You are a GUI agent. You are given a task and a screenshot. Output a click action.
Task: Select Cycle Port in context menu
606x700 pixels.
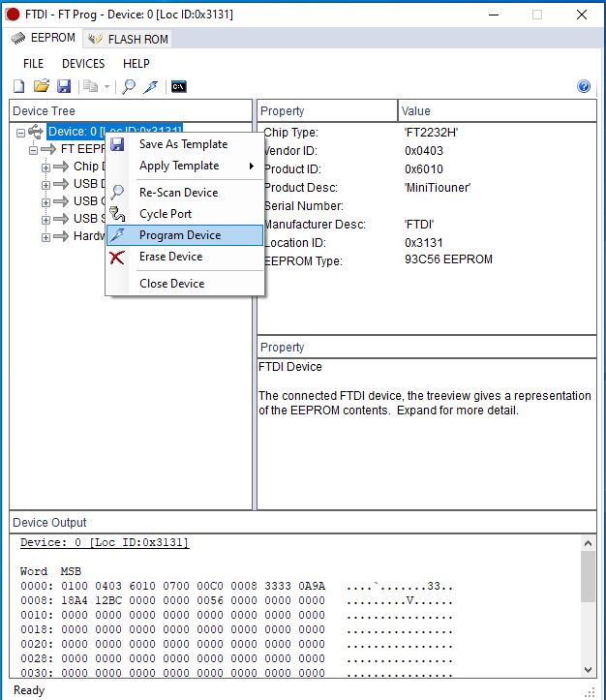point(185,214)
